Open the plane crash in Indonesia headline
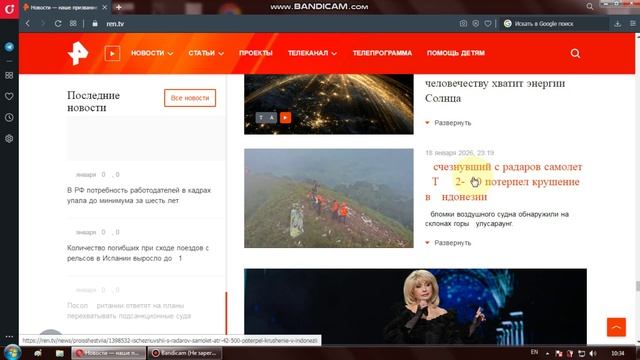Viewport: 640px width, 360px height. (x=504, y=182)
